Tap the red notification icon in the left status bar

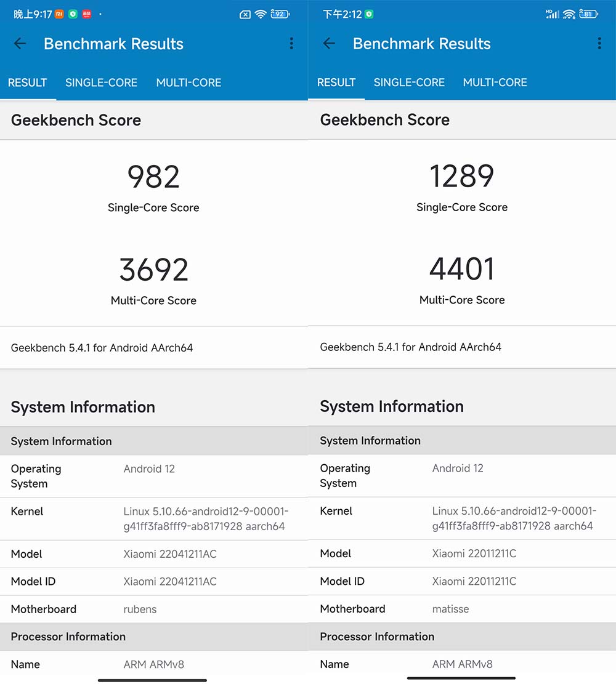tap(87, 14)
